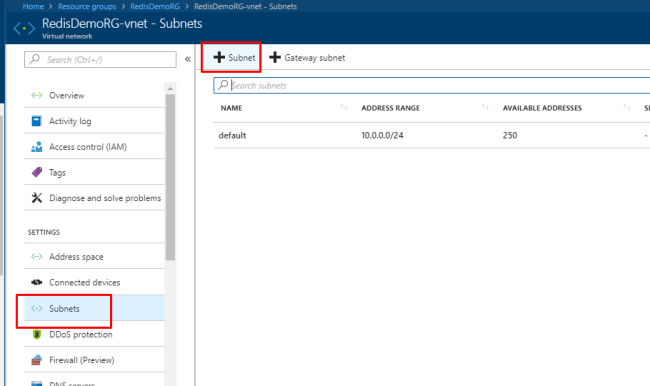Click the search magnifier icon in sidebar
Screen dimensions: 650x386
pyautogui.click(x=35, y=59)
